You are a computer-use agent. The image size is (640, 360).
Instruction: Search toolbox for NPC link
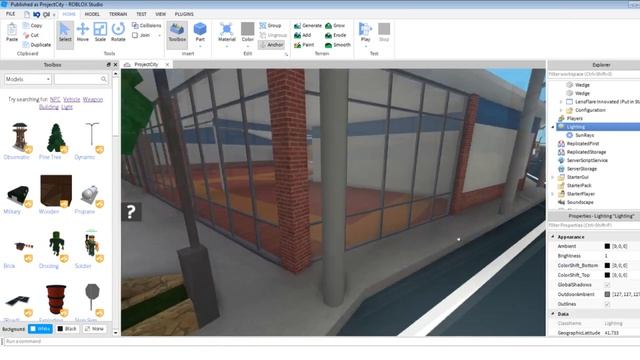point(55,99)
